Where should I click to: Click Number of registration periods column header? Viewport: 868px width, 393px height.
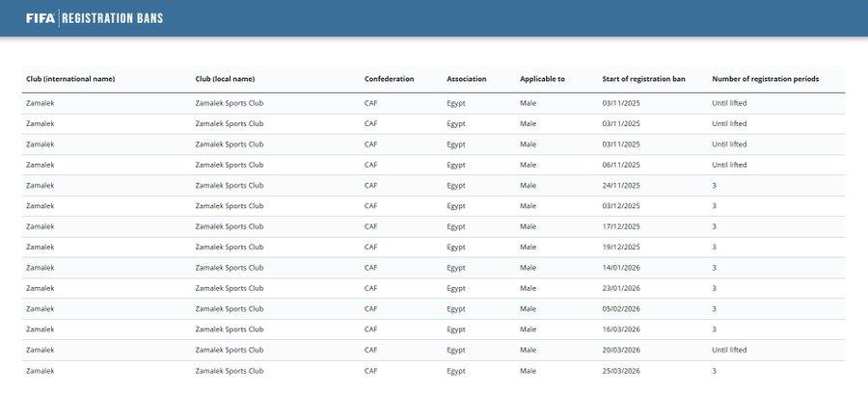(x=766, y=79)
